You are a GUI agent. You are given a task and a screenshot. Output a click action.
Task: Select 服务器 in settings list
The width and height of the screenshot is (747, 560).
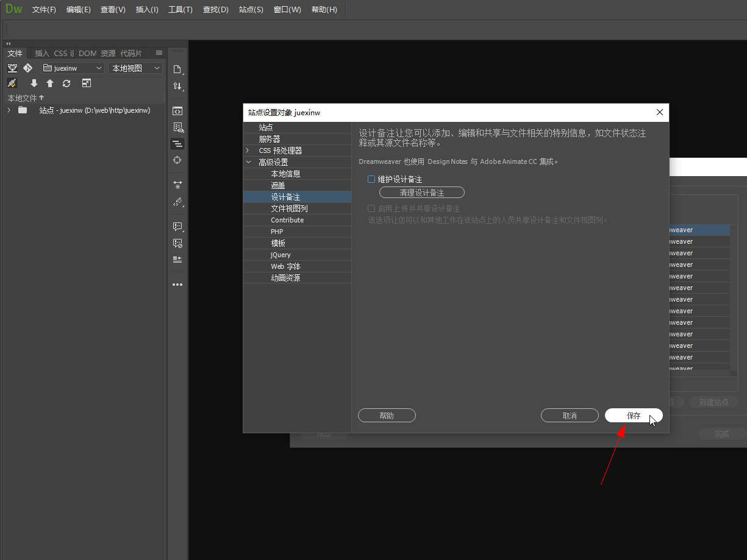tap(297, 139)
